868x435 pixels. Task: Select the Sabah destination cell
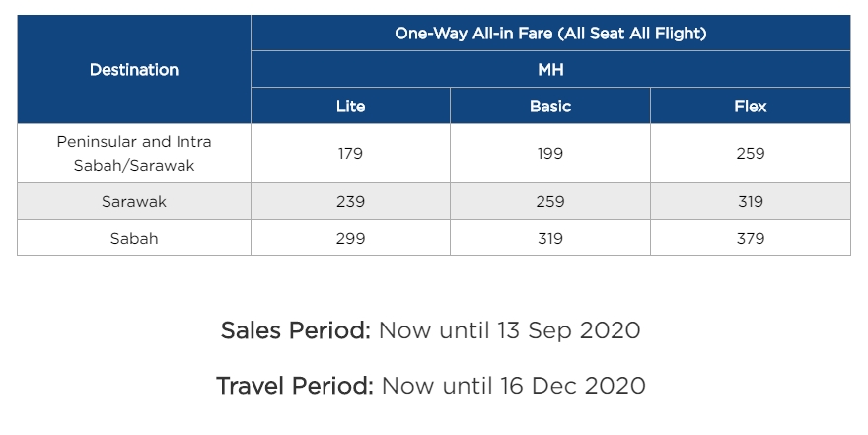[x=134, y=238]
